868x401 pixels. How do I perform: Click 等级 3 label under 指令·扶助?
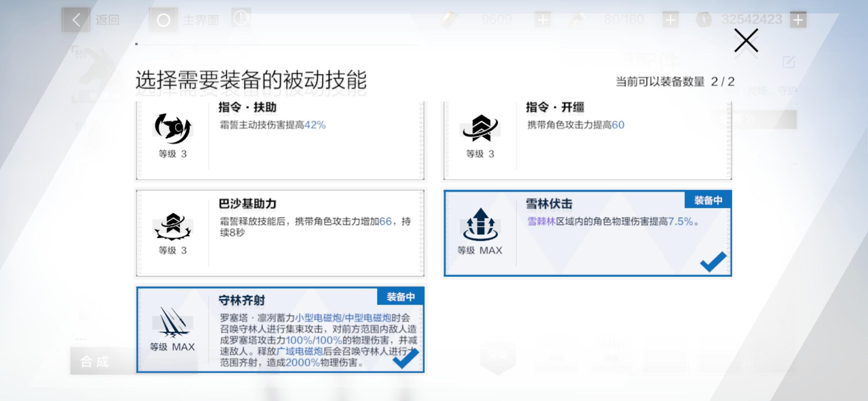point(172,154)
